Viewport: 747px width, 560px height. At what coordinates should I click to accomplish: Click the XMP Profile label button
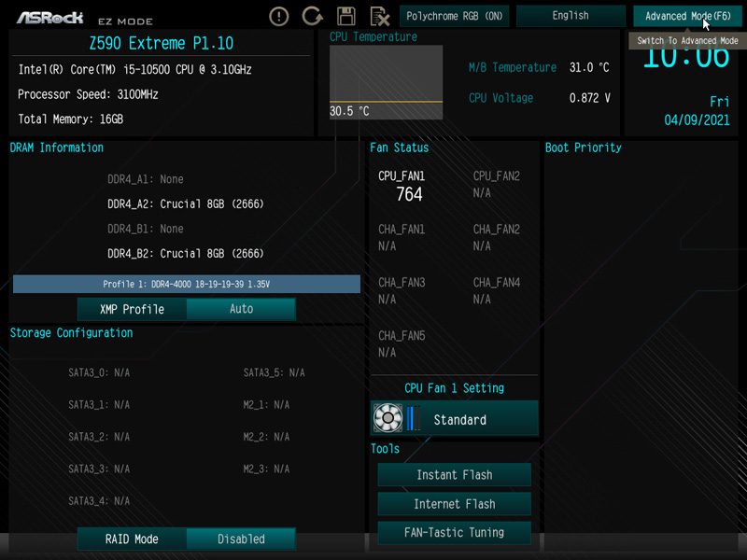[x=132, y=309]
